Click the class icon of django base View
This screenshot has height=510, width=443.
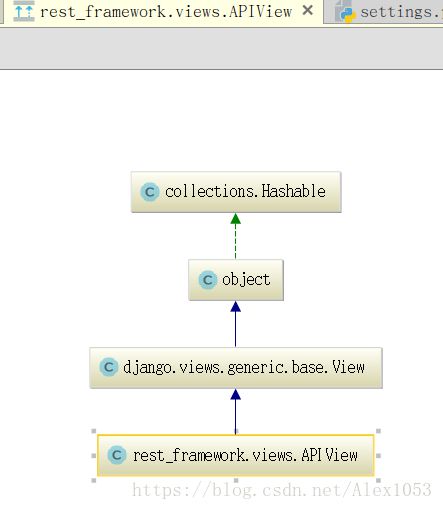(108, 367)
